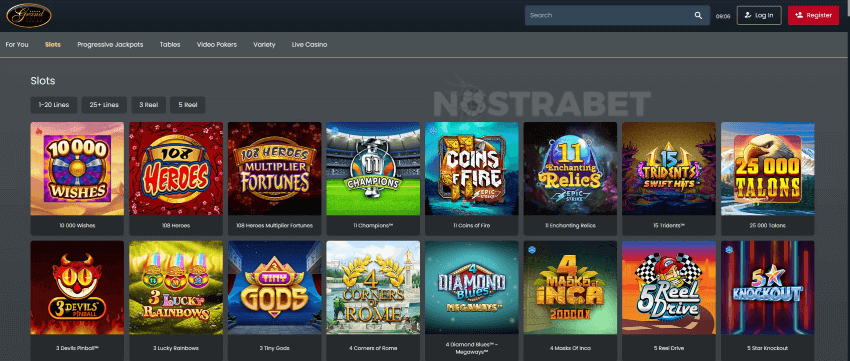
Task: Go to Video Pokers tab
Action: pos(217,44)
